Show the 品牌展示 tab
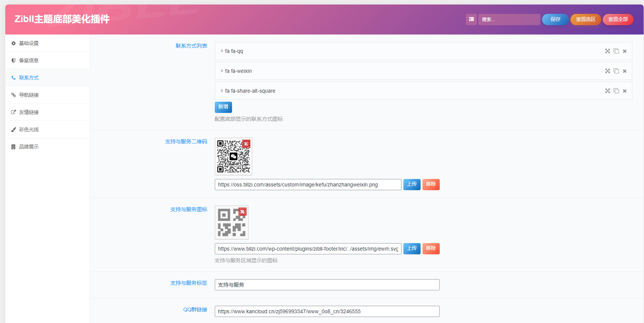Viewport: 644px width, 323px height. tap(48, 147)
